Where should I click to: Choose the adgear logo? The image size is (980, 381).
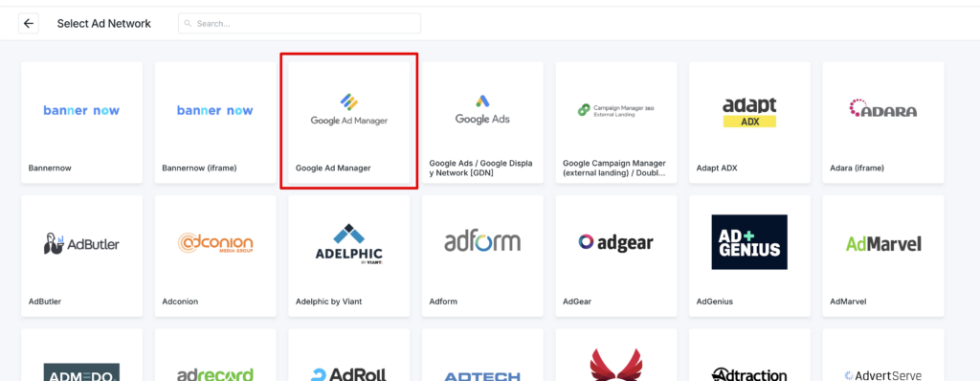615,243
